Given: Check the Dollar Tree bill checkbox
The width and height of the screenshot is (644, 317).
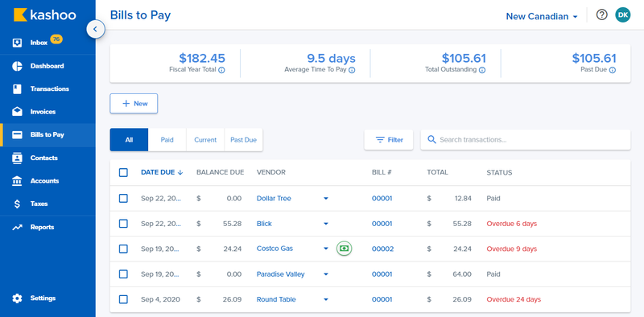Looking at the screenshot, I should coord(123,199).
